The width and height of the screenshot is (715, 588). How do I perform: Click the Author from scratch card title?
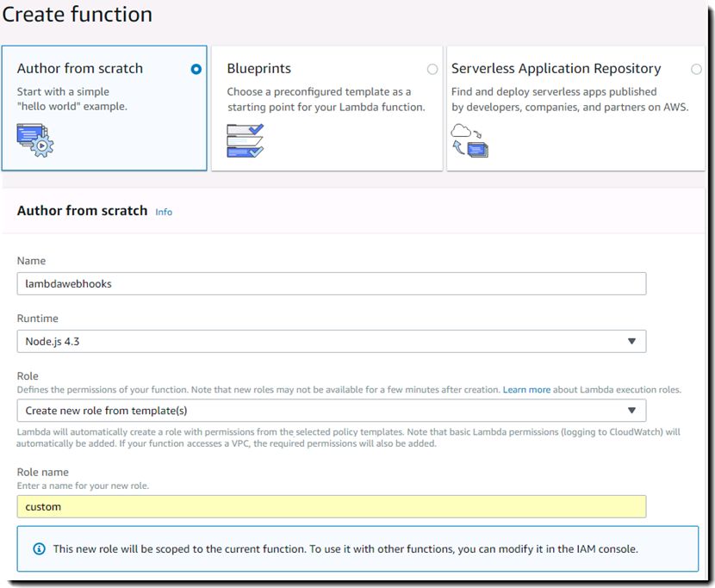(x=80, y=68)
